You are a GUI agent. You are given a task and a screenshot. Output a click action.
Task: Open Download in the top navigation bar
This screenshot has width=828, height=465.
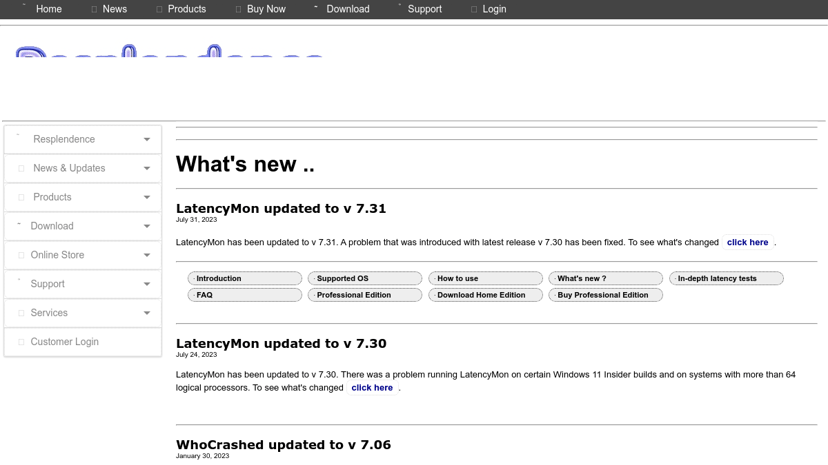(x=347, y=9)
